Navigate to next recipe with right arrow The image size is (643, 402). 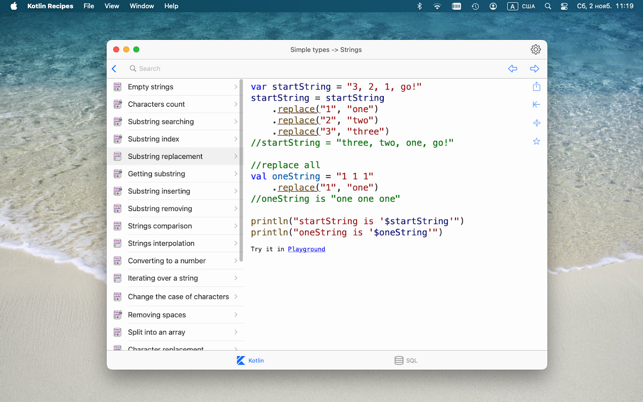point(534,69)
